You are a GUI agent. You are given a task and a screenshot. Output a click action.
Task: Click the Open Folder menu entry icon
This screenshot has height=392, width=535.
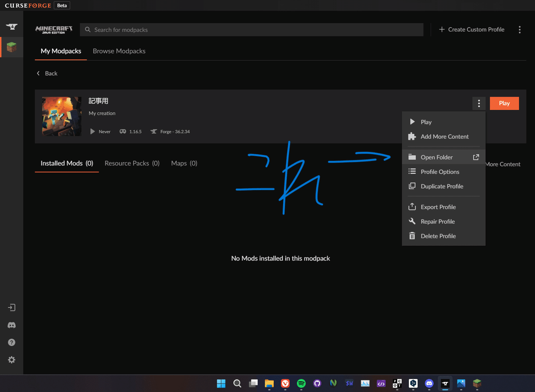411,157
